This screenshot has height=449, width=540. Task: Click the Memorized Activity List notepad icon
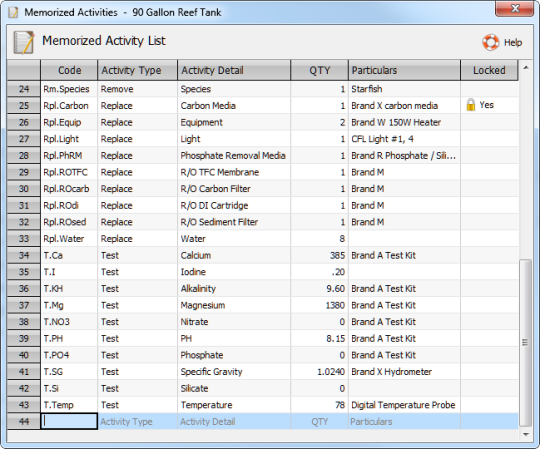[x=23, y=42]
